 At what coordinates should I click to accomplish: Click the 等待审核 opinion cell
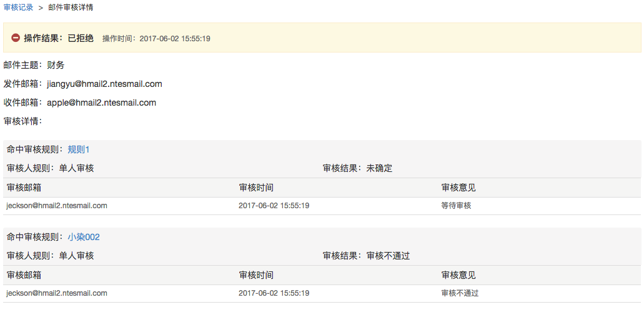pos(456,206)
